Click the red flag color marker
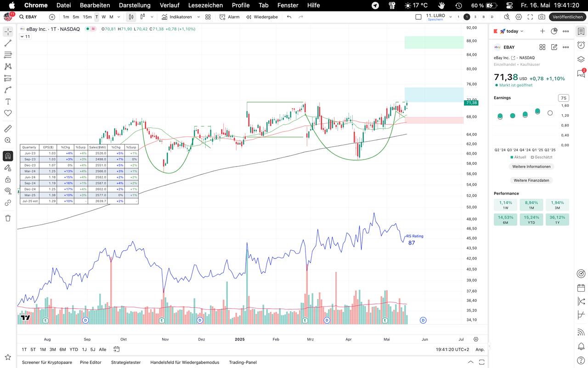 pyautogui.click(x=495, y=31)
